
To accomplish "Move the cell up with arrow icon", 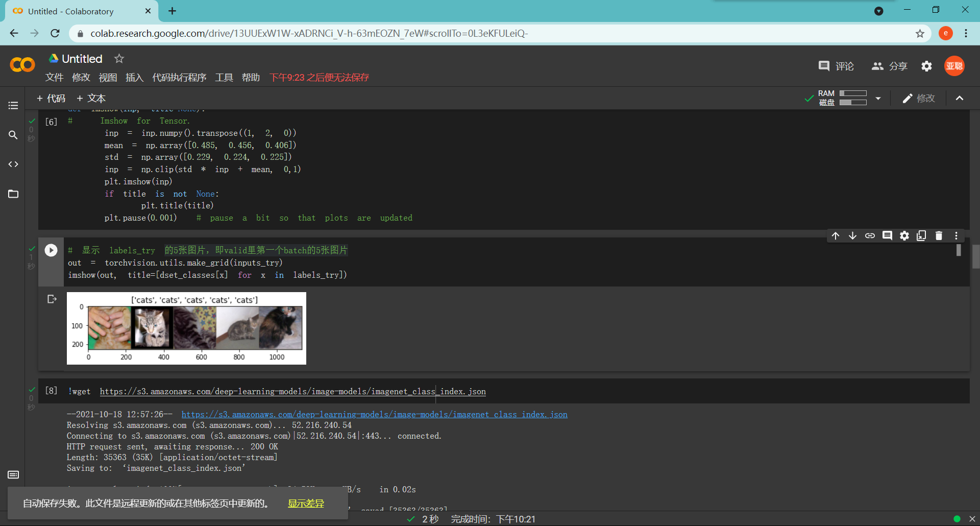I will 836,235.
